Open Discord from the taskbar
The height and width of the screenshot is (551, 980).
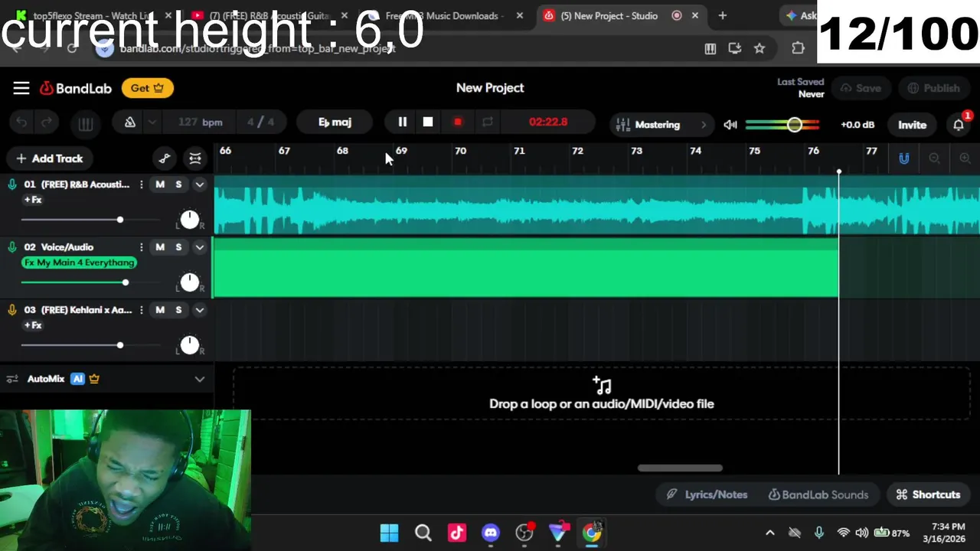click(x=491, y=533)
